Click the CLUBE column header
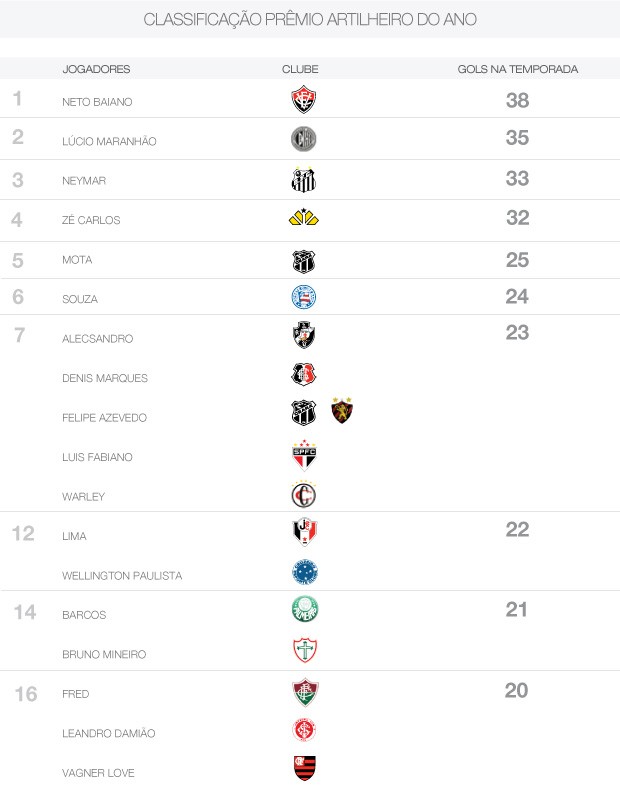620x797 pixels. click(x=300, y=69)
